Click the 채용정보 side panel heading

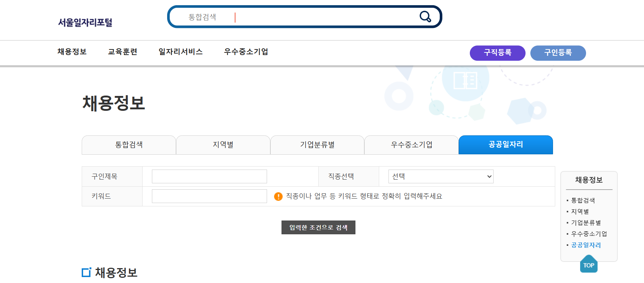click(589, 180)
